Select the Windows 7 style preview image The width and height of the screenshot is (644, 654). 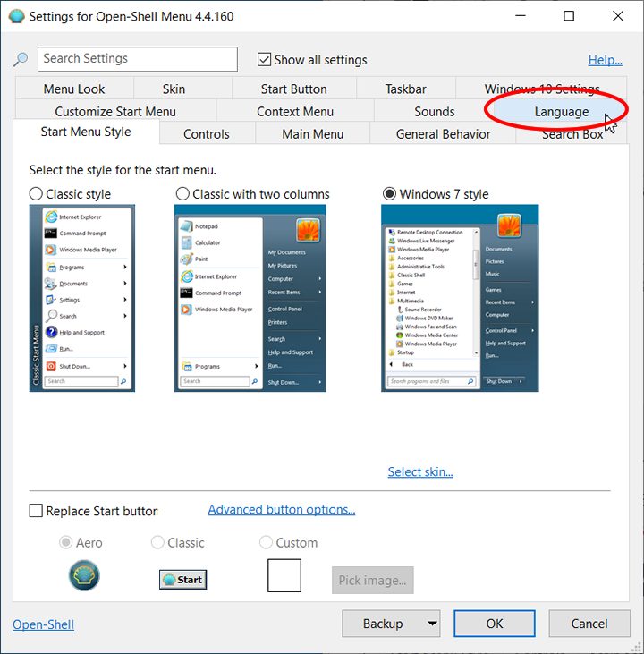(x=460, y=298)
